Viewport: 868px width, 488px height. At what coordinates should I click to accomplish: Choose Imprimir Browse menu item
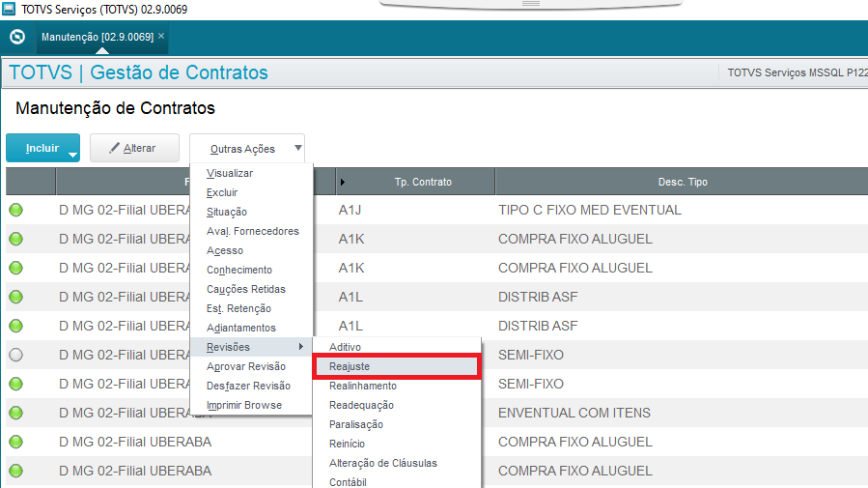[x=251, y=406]
